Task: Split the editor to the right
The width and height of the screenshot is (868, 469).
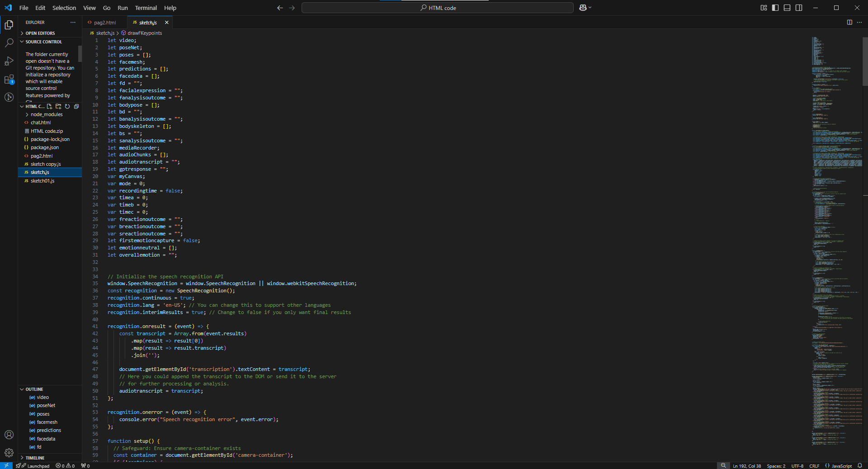Action: 849,22
